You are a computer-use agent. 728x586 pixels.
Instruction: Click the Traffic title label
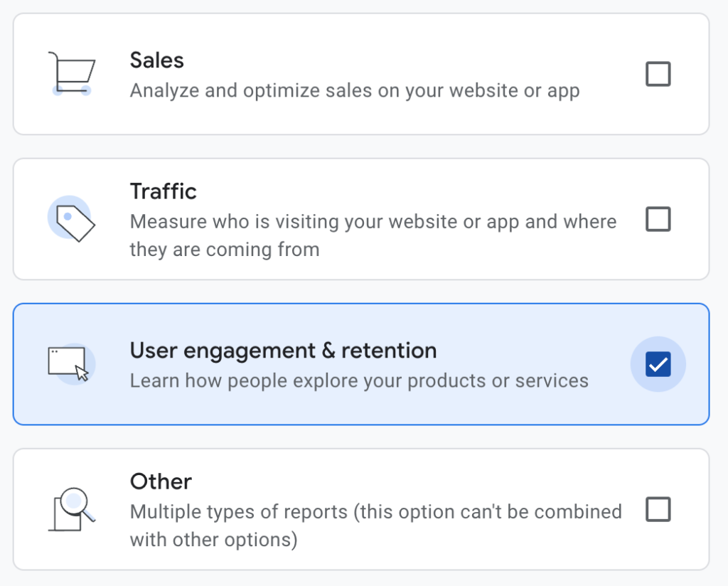tap(163, 191)
